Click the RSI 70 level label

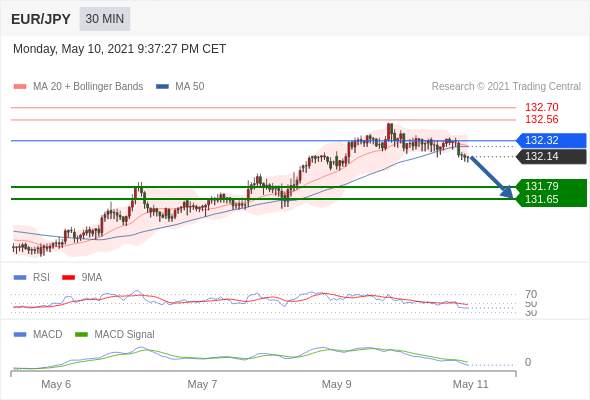point(531,294)
